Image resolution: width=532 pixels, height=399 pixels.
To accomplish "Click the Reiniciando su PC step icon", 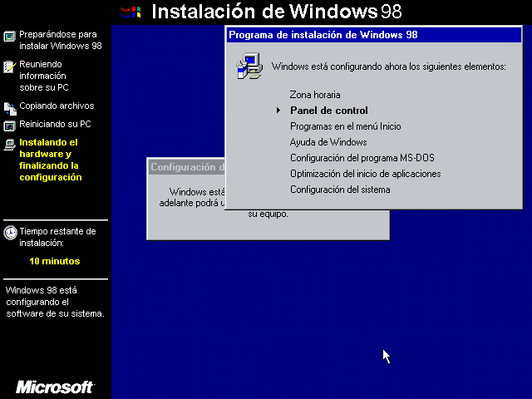I will click(9, 126).
